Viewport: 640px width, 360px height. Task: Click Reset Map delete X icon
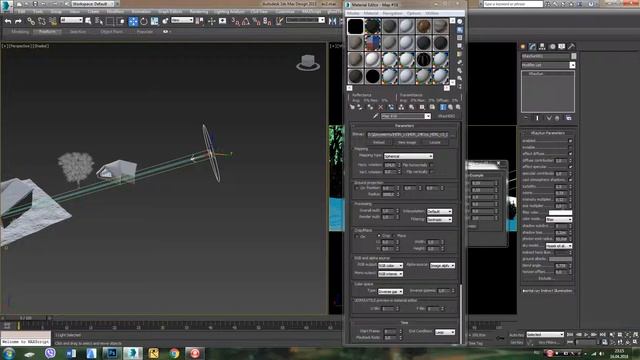380,107
